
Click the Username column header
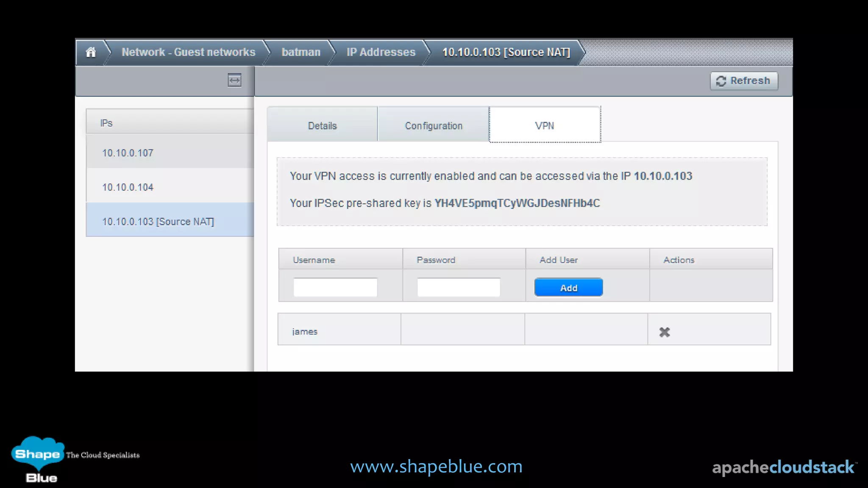click(x=340, y=259)
